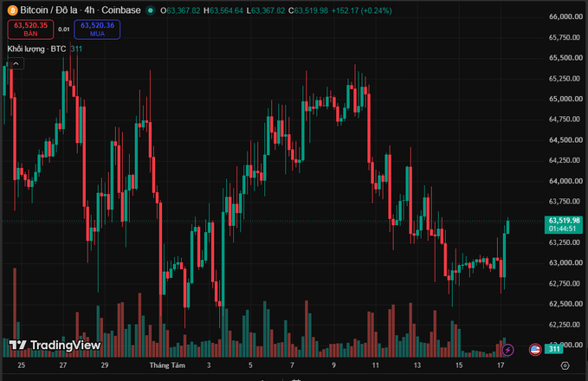Image resolution: width=588 pixels, height=381 pixels.
Task: Click the 63,000.00 price axis label
Action: click(x=565, y=262)
